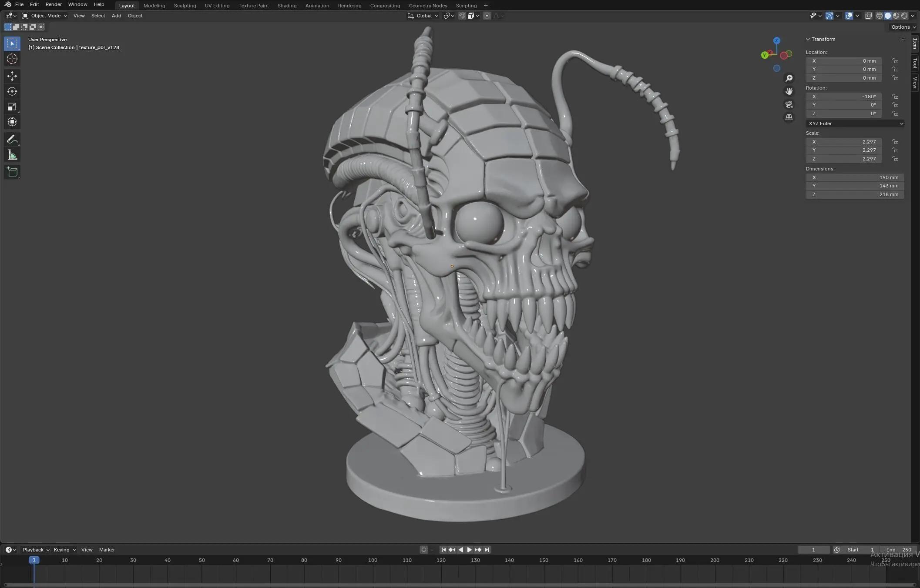Pick the Measure tool
The height and width of the screenshot is (588, 920).
pyautogui.click(x=12, y=155)
